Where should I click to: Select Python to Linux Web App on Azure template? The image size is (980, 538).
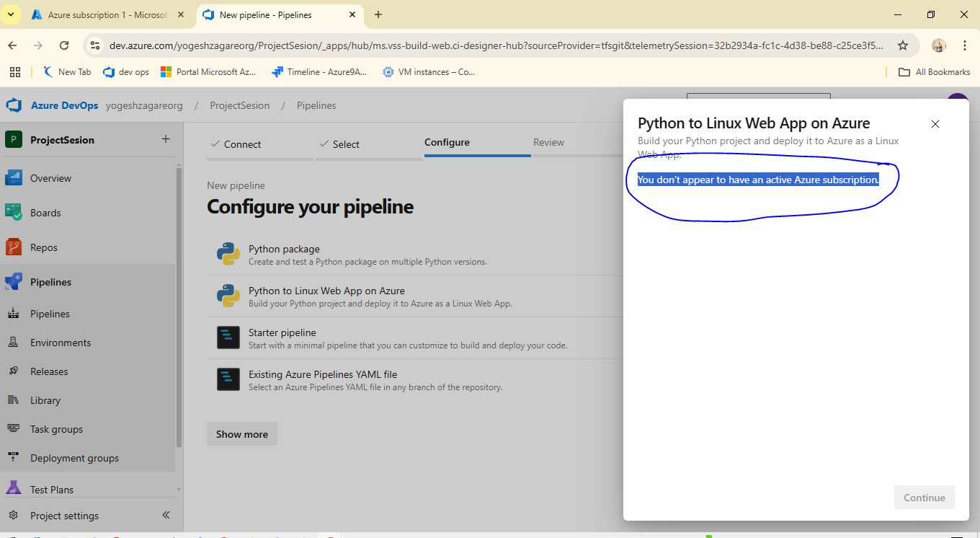(x=415, y=296)
